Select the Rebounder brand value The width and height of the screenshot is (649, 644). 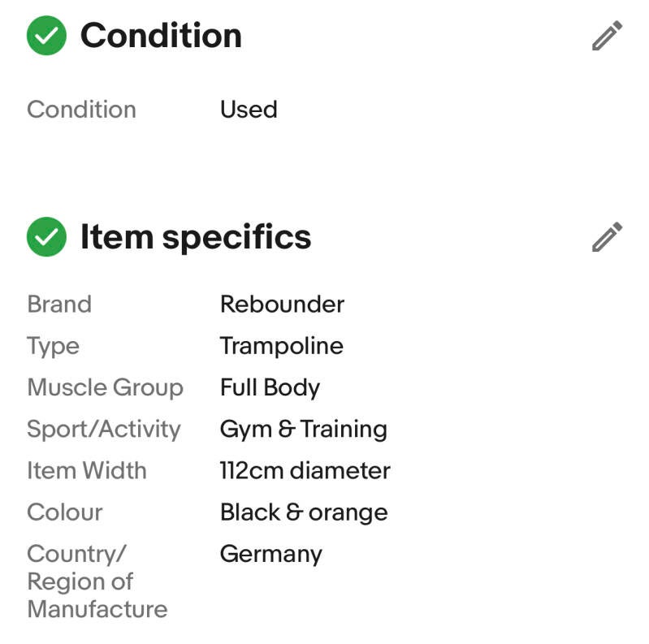282,305
